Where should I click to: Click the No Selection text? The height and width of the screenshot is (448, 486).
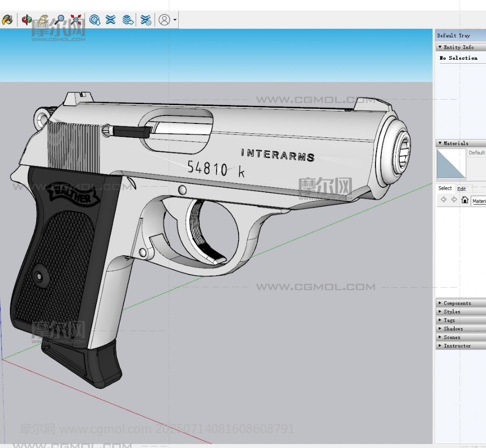[x=459, y=58]
